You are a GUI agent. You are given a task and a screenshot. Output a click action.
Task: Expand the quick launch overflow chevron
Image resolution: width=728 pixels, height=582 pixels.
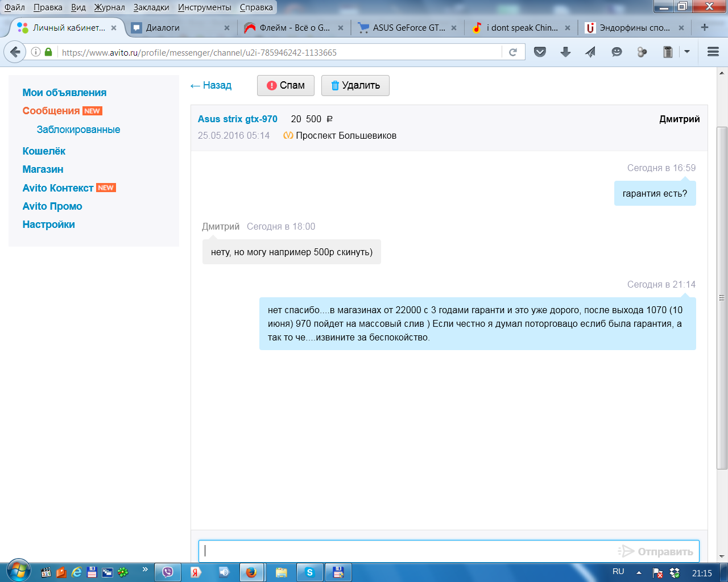click(x=145, y=569)
